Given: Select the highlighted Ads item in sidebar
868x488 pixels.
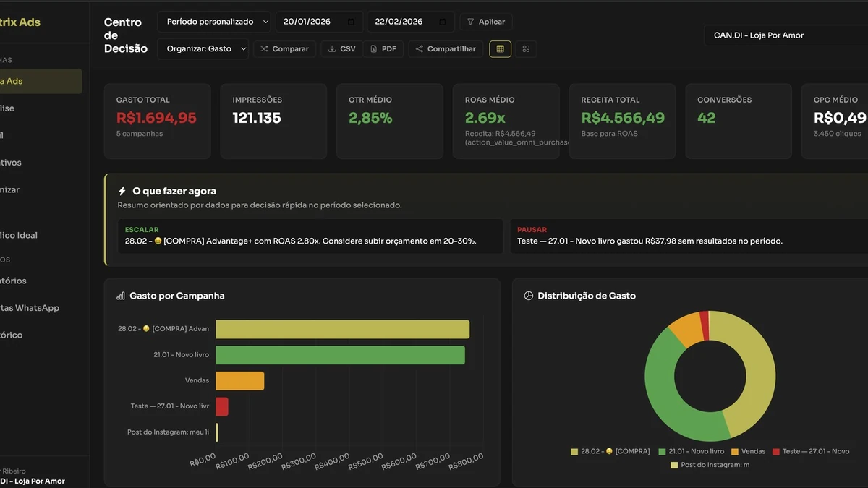Looking at the screenshot, I should (x=41, y=81).
